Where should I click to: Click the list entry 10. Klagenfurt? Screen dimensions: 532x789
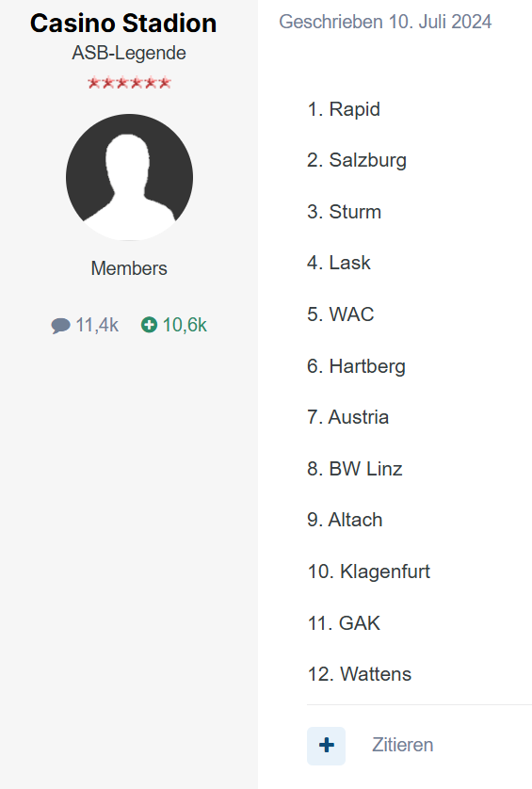[369, 572]
